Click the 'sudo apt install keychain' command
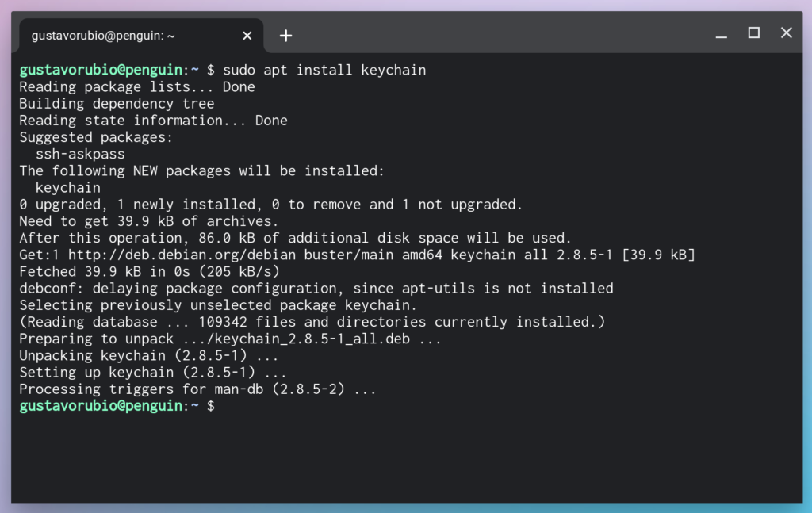The width and height of the screenshot is (812, 513). point(324,70)
